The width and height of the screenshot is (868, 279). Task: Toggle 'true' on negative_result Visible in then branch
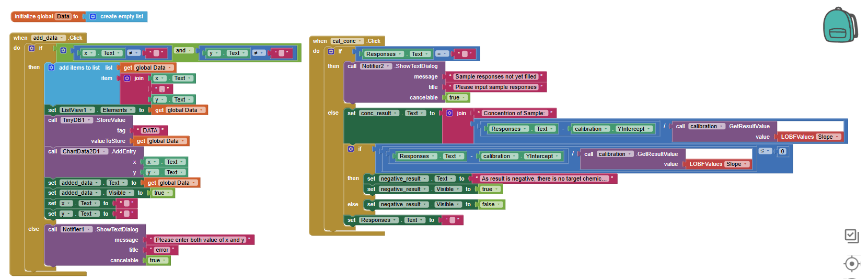[491, 189]
